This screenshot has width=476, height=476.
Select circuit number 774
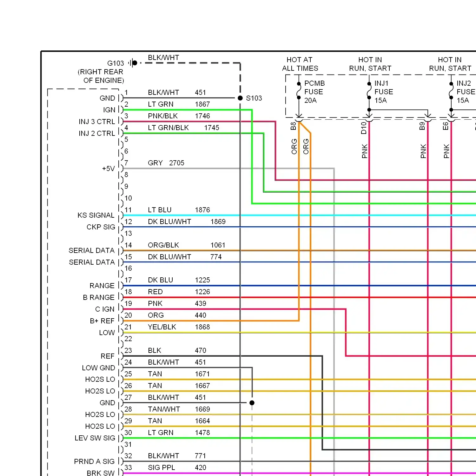[x=216, y=257]
